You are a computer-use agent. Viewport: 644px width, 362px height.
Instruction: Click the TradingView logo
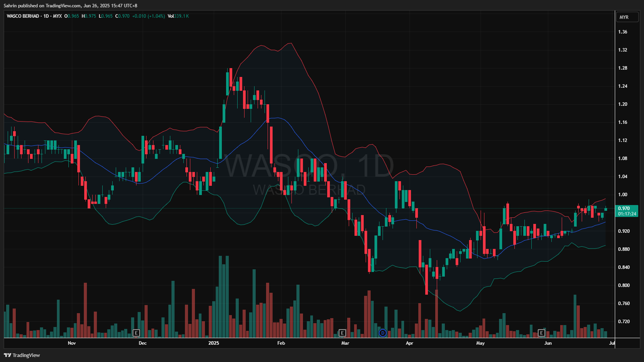[22, 355]
